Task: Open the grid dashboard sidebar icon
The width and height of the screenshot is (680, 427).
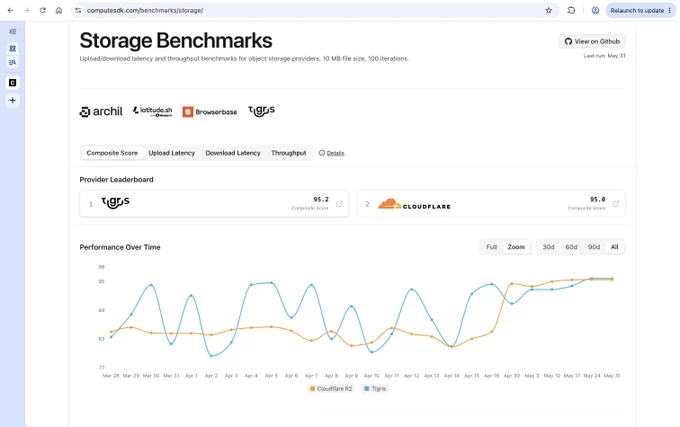Action: point(13,49)
